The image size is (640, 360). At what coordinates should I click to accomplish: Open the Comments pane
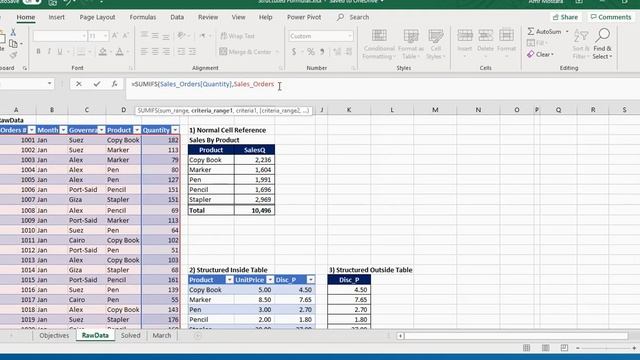tap(611, 17)
